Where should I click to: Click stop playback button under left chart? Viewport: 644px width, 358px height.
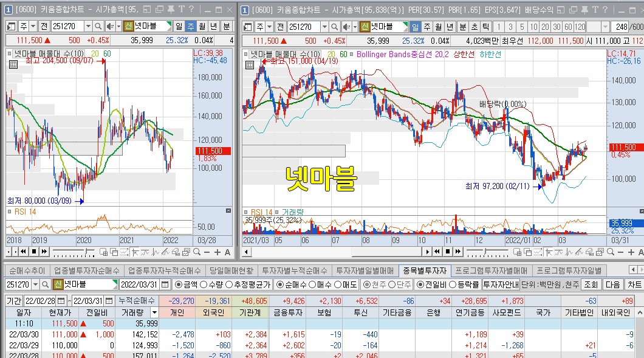click(x=34, y=252)
